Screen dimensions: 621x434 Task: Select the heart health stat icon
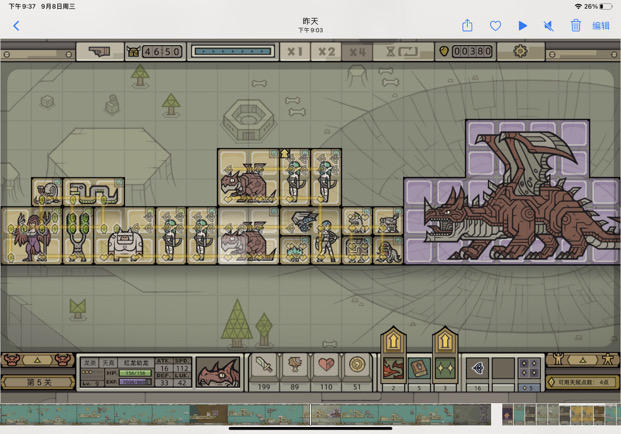[x=326, y=365]
